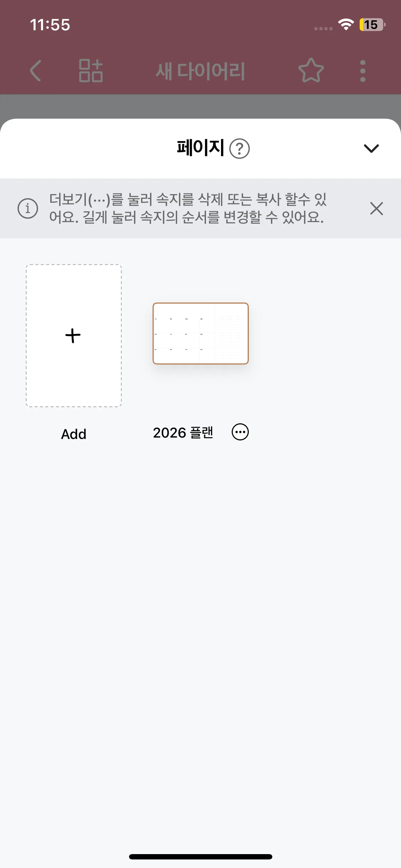Image resolution: width=401 pixels, height=868 pixels.
Task: Tap the plus icon to add a page
Action: tap(73, 335)
